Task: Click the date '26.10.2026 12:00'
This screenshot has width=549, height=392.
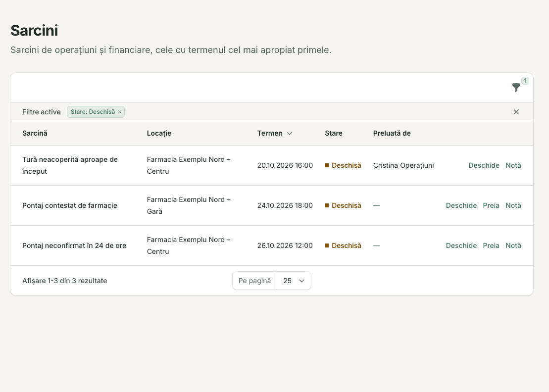Action: click(285, 245)
